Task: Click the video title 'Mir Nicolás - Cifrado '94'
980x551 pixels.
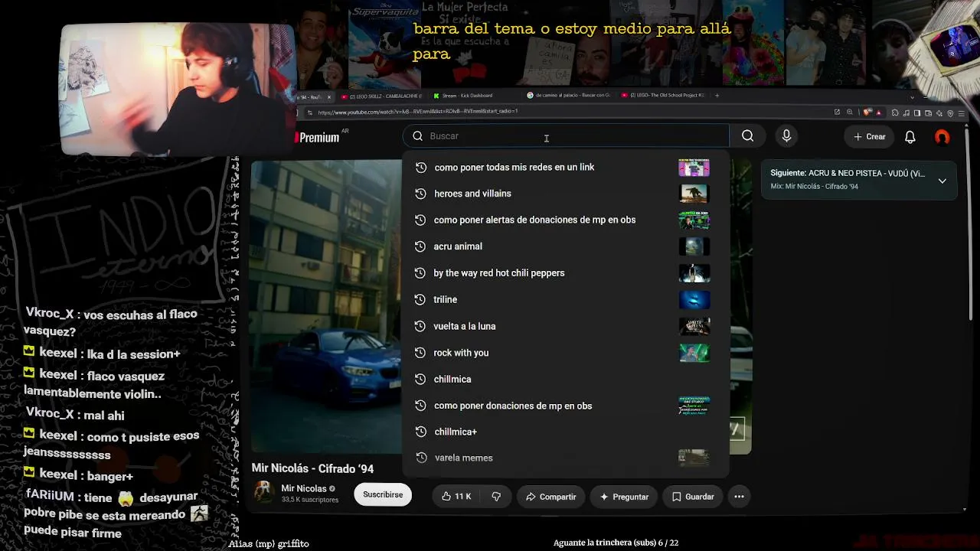Action: [312, 468]
